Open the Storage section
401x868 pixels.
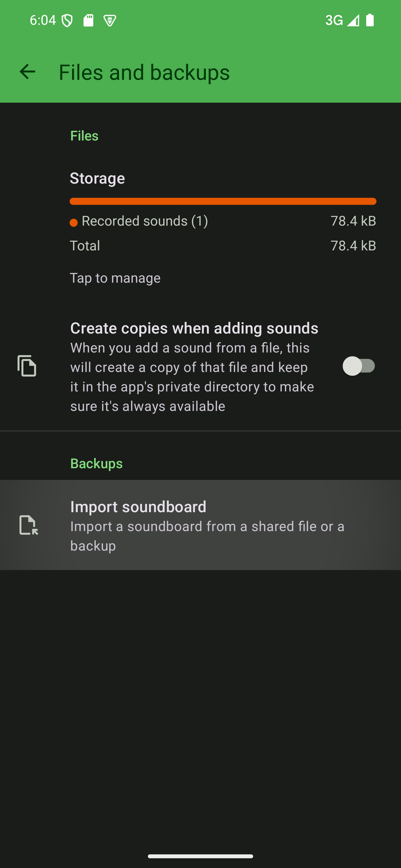point(97,178)
